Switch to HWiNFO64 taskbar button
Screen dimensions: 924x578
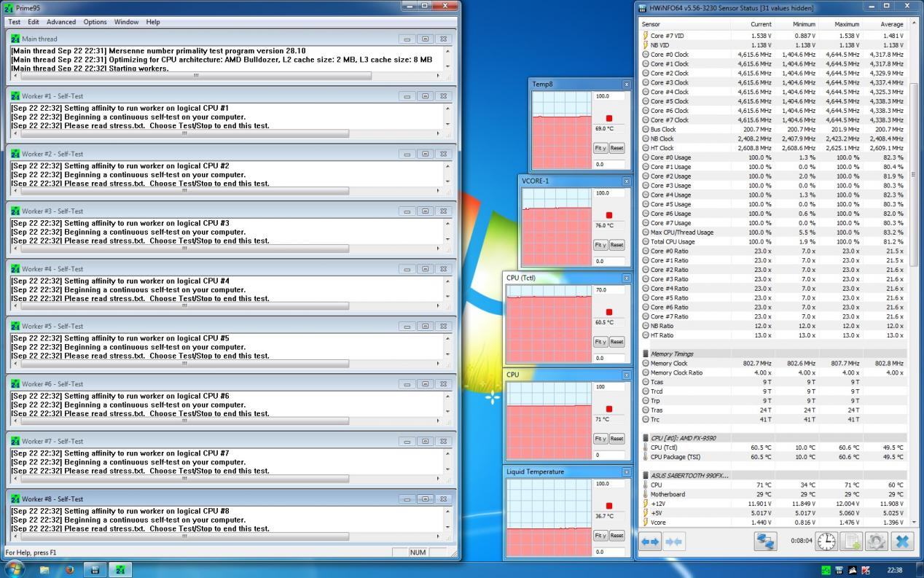95,570
